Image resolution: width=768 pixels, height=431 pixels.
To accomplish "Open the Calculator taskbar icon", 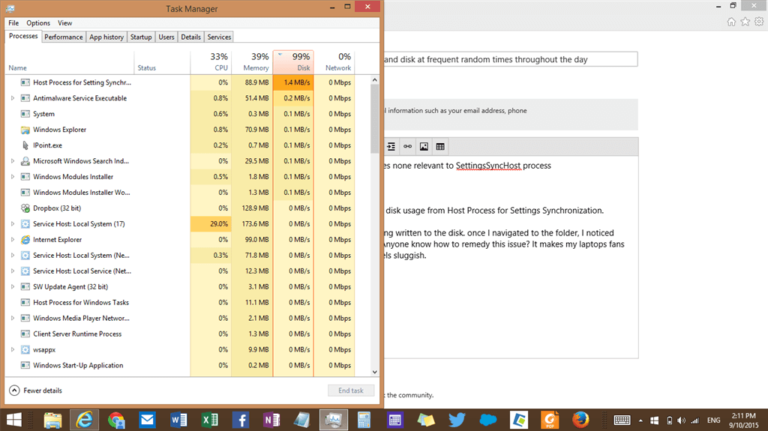I will (x=364, y=420).
